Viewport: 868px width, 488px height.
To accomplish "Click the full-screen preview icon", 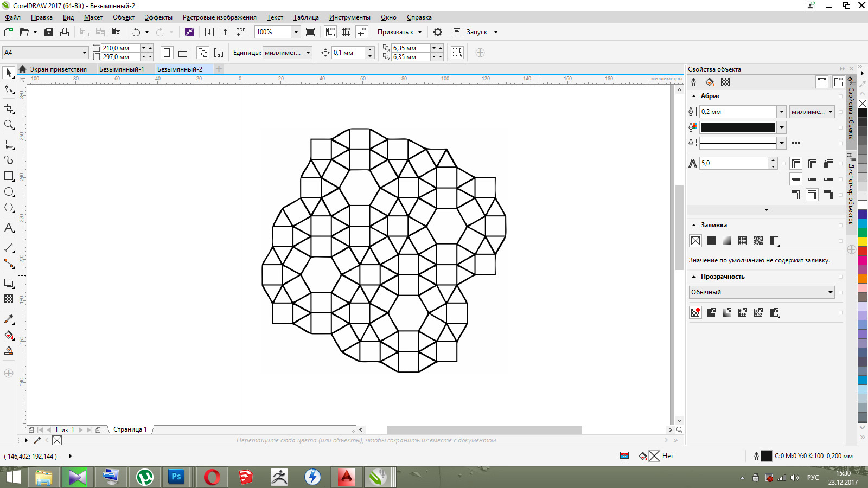I will tap(310, 32).
